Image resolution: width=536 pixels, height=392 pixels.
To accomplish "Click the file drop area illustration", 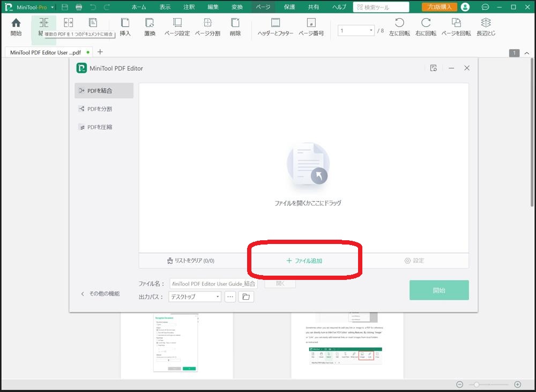I will [308, 167].
